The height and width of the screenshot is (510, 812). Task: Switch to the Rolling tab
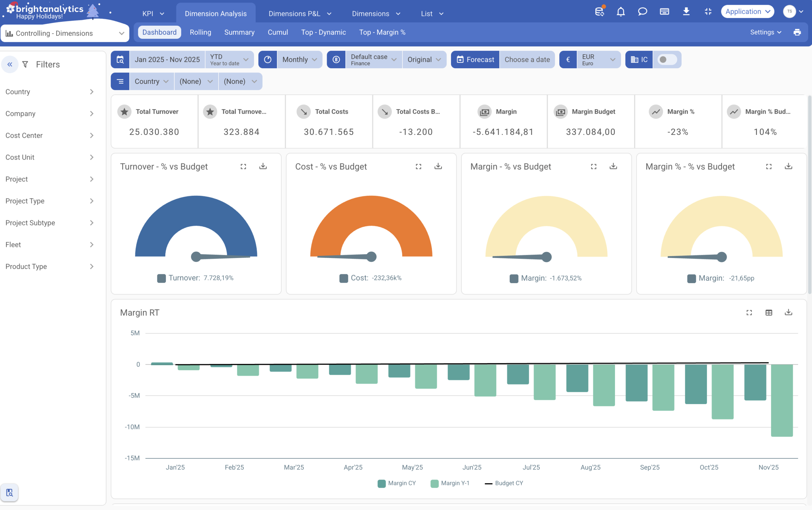coord(200,32)
